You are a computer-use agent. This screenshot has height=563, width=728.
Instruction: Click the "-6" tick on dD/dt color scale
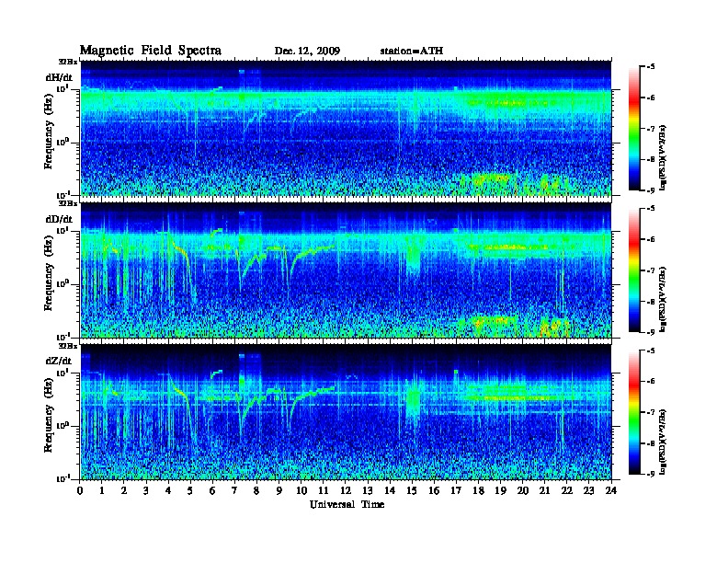point(651,239)
